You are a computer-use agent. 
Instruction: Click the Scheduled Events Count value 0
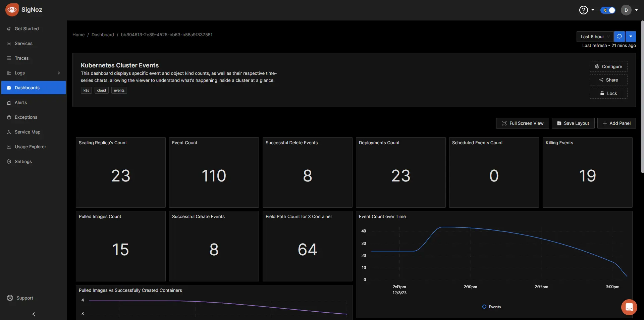[x=494, y=176]
